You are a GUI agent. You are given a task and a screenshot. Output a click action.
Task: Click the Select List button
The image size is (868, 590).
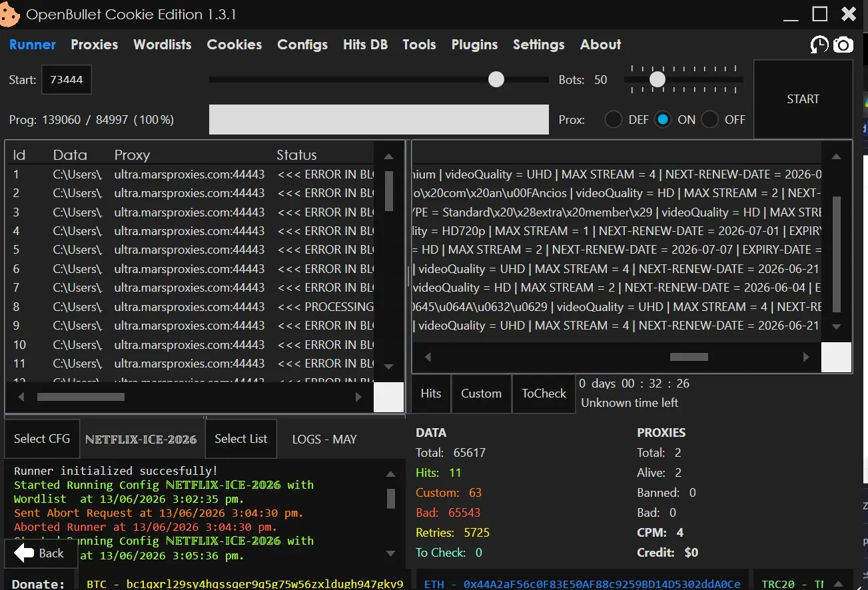240,439
